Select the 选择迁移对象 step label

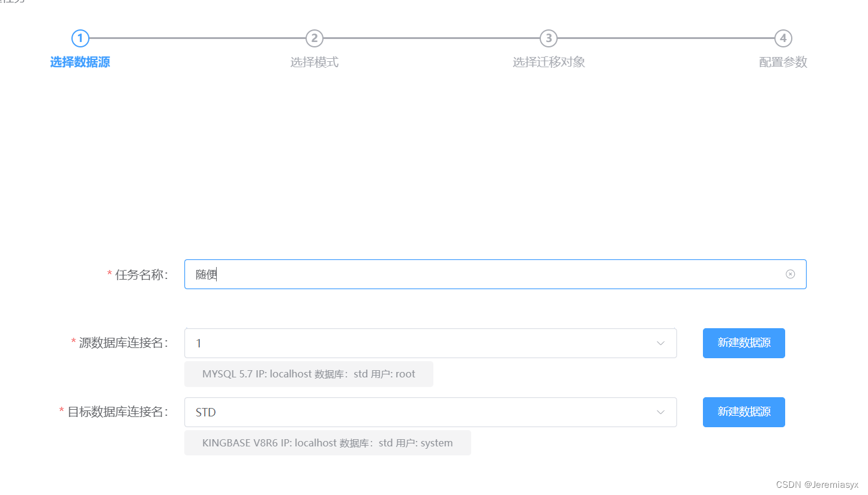(x=549, y=62)
